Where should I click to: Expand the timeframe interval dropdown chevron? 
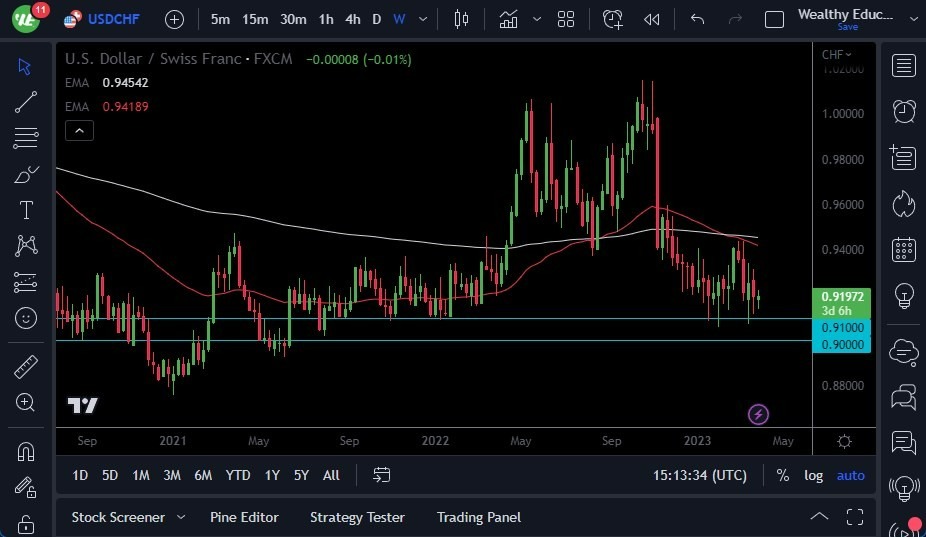[x=425, y=19]
